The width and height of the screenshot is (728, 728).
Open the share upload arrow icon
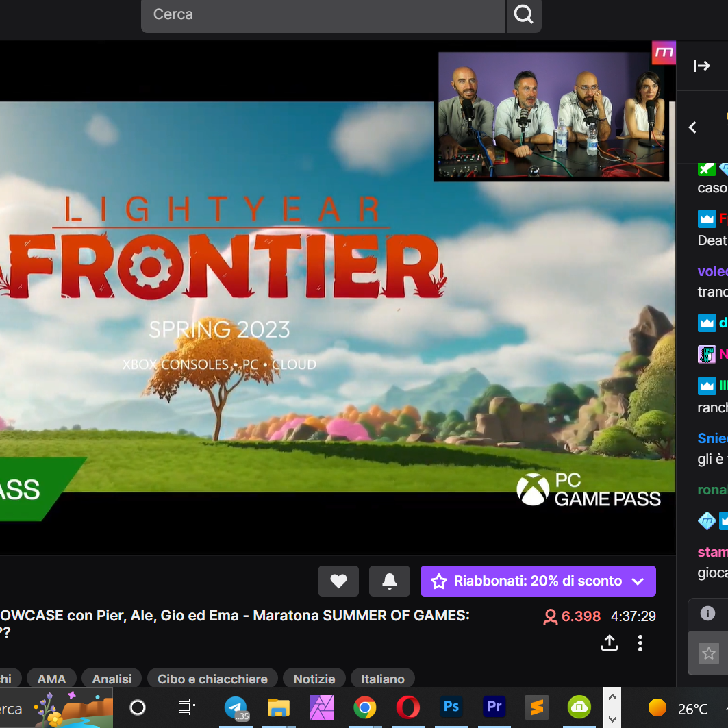[610, 643]
